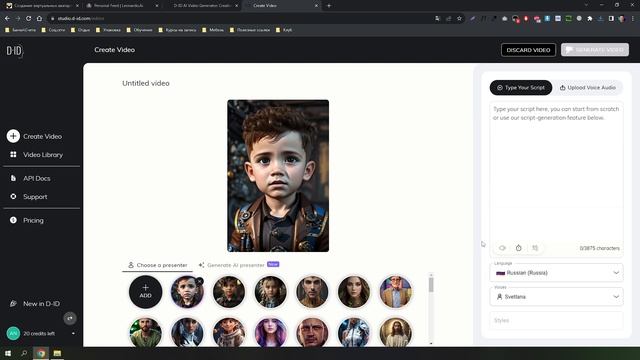The height and width of the screenshot is (360, 640).
Task: Select the second boy presenter thumbnail
Action: [229, 292]
